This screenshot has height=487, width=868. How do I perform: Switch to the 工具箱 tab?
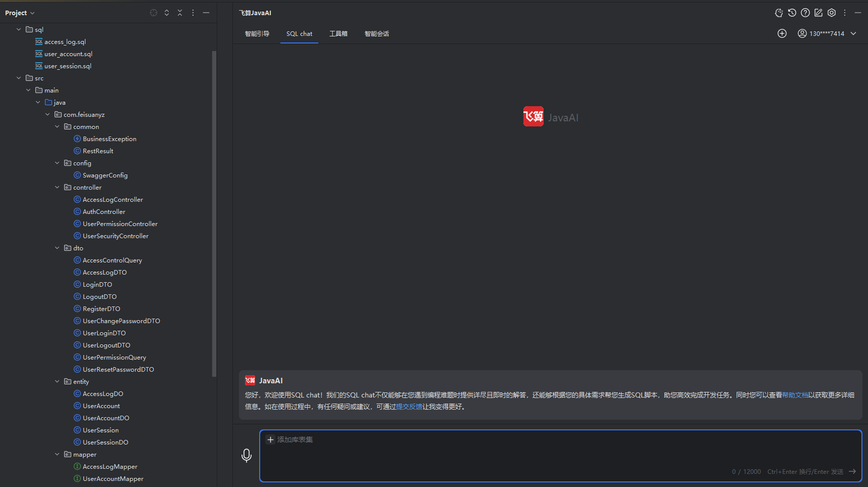(339, 34)
